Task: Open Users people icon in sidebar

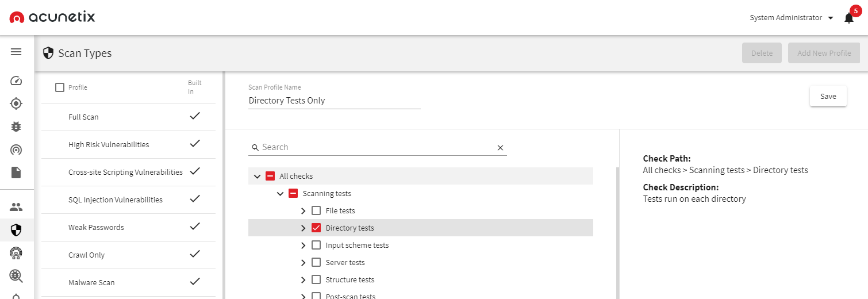Action: pyautogui.click(x=16, y=206)
